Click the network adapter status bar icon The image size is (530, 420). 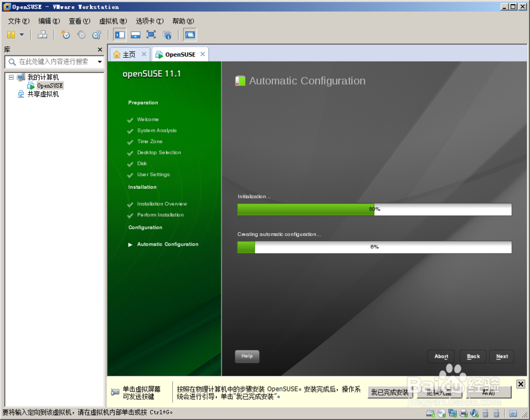coord(453,413)
